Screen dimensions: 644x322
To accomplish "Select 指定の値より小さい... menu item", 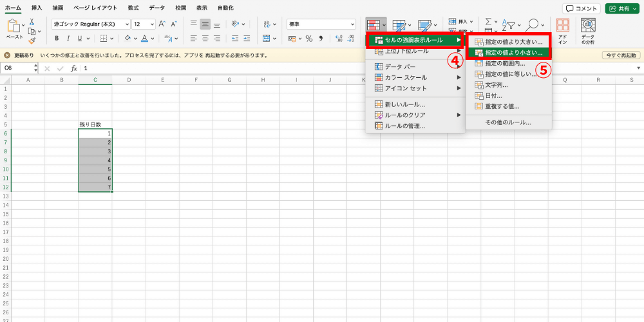I will 509,53.
